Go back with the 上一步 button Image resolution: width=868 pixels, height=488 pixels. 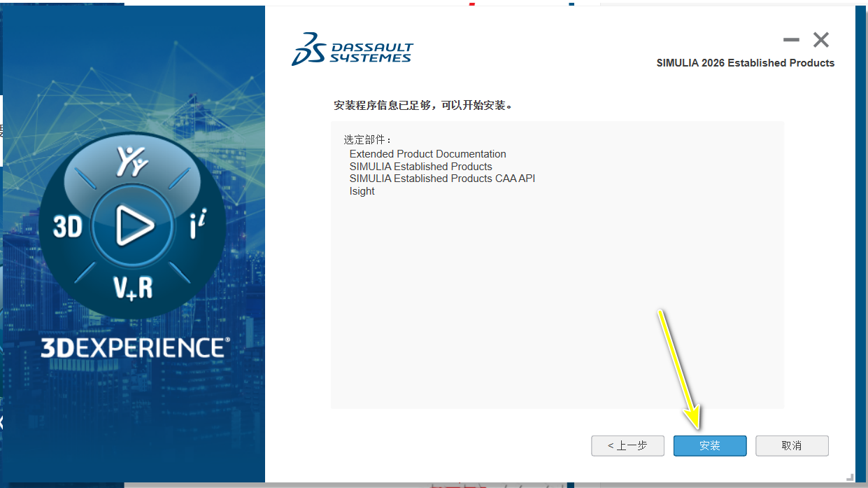point(627,445)
